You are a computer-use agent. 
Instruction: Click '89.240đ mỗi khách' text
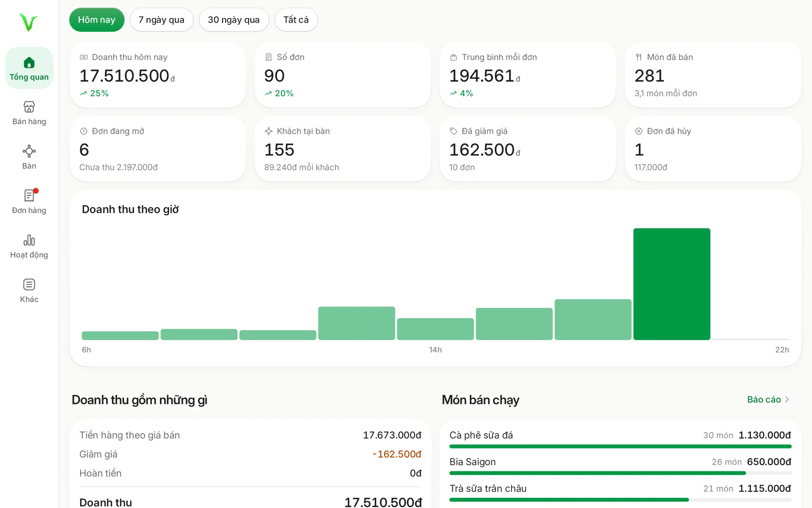point(302,167)
